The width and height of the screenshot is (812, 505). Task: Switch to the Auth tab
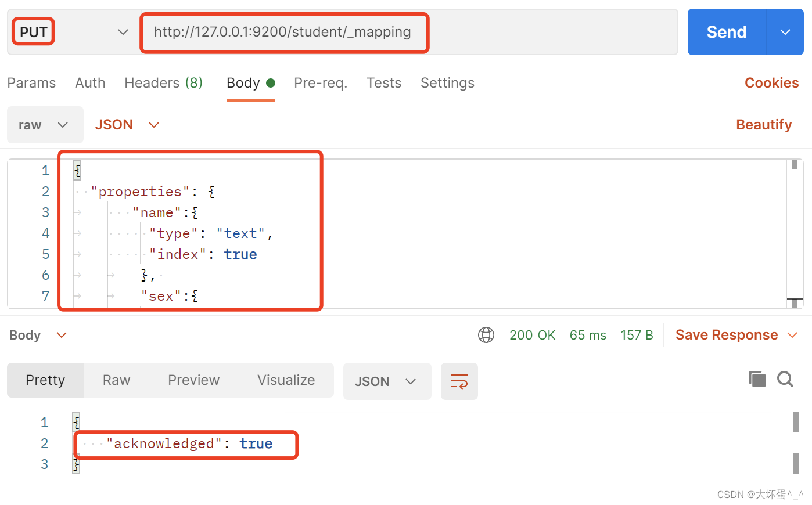click(90, 83)
